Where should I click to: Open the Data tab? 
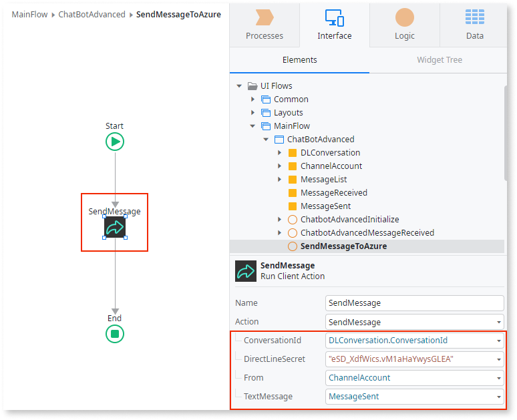(x=474, y=25)
